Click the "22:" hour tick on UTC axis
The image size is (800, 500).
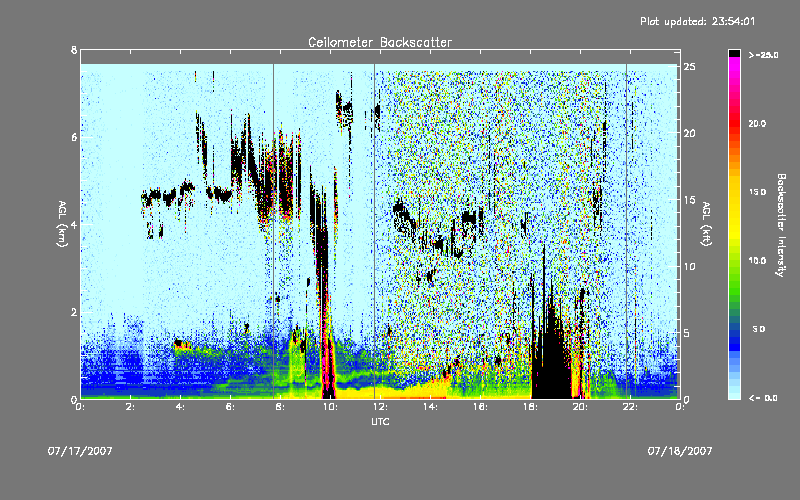click(x=631, y=407)
